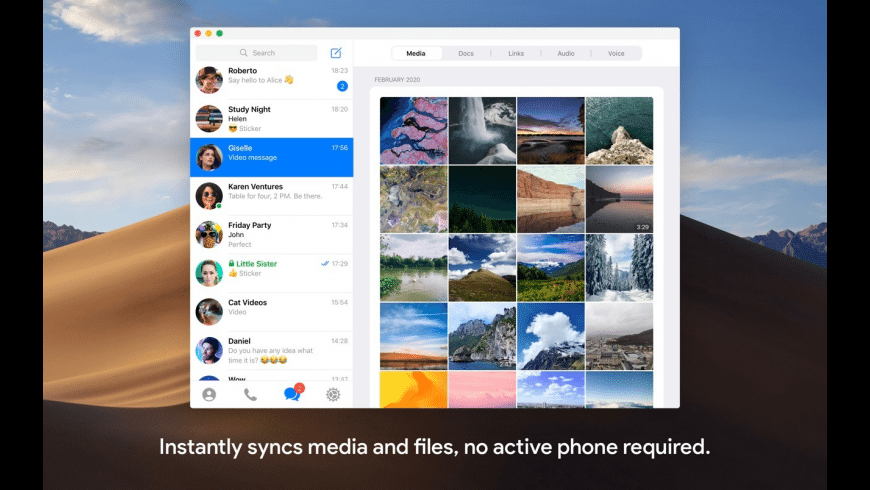This screenshot has height=490, width=870.
Task: Open the red cliff reflection photo
Action: pyautogui.click(x=551, y=199)
